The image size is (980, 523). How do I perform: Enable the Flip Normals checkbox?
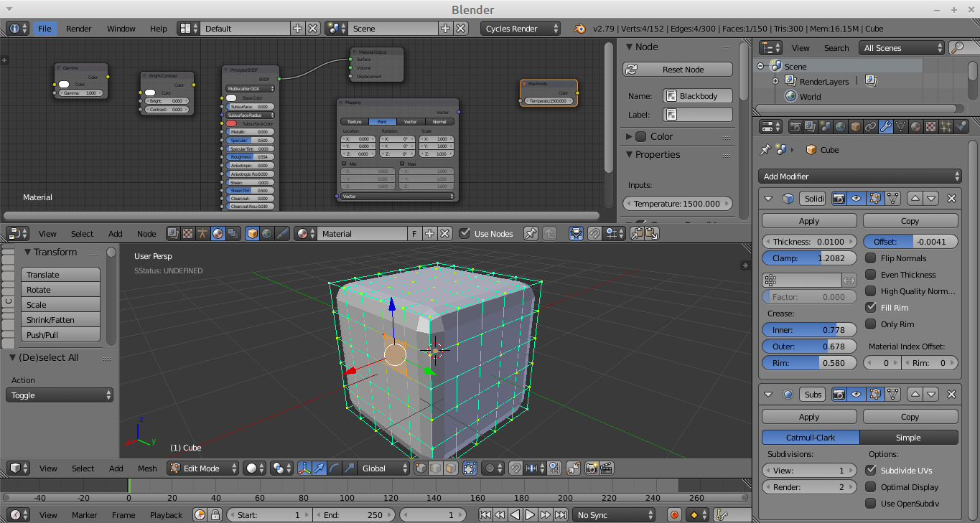(871, 258)
